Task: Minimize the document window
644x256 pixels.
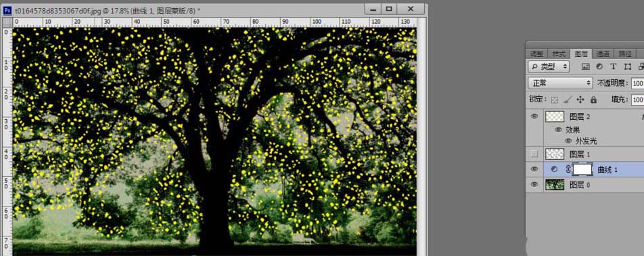Action: point(373,9)
